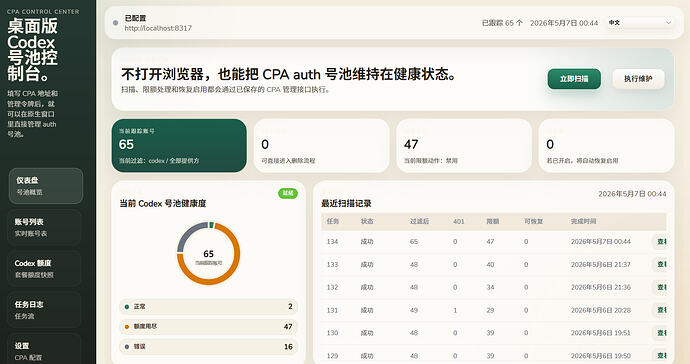
Task: Click the 已跟踪 65 个 text
Action: point(502,23)
